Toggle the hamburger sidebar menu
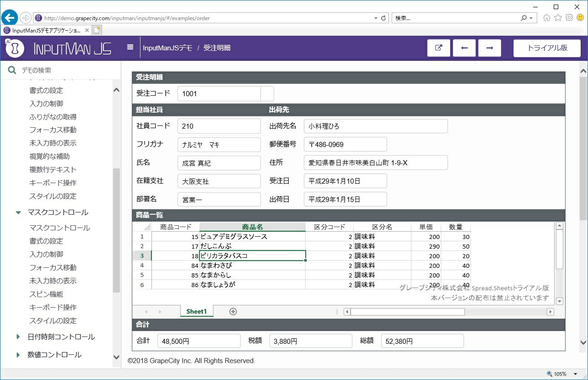 (x=130, y=47)
